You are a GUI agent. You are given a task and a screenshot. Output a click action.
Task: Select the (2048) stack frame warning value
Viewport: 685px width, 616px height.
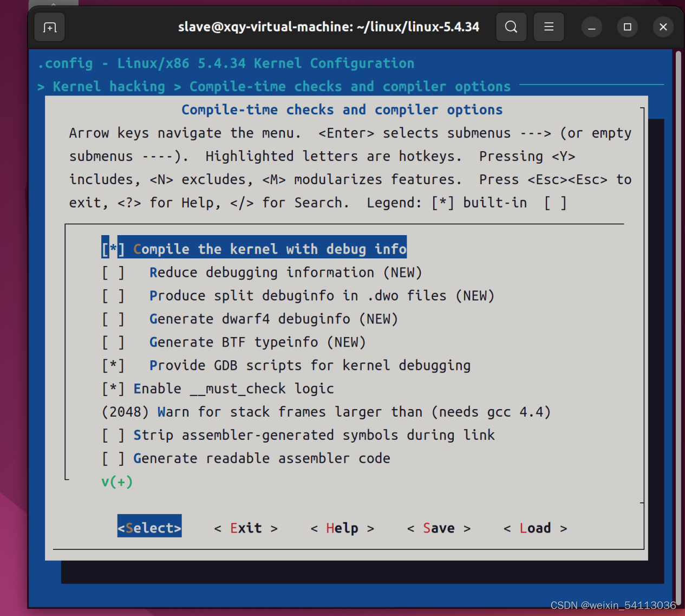[325, 412]
